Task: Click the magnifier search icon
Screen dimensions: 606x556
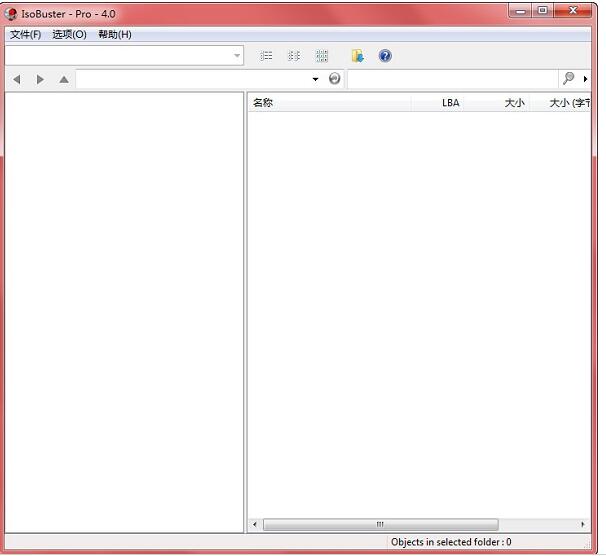Action: pyautogui.click(x=569, y=78)
